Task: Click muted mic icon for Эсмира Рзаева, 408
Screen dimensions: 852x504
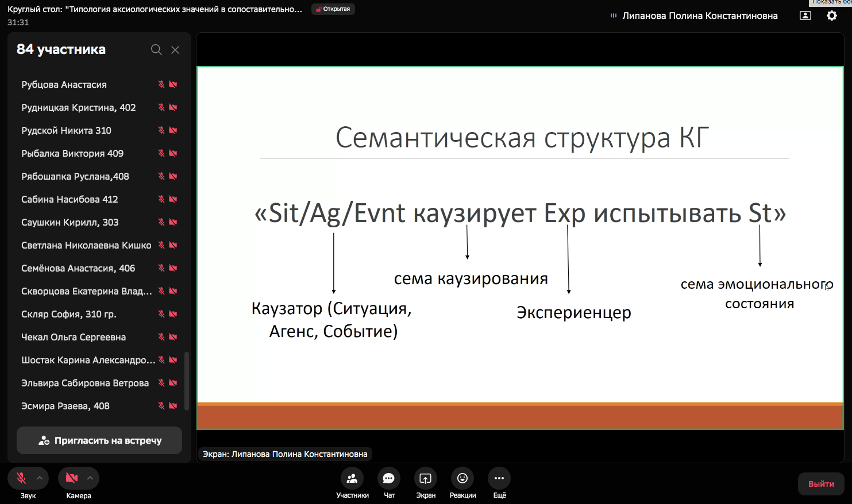Action: [x=161, y=406]
